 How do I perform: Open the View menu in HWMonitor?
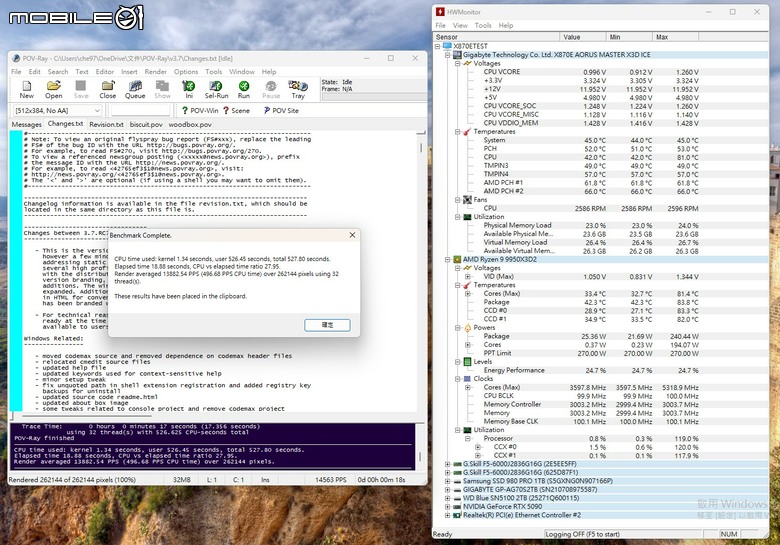pyautogui.click(x=460, y=25)
